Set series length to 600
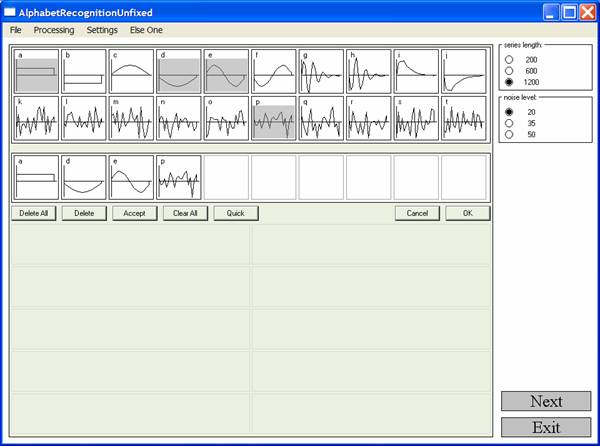The width and height of the screenshot is (600, 446). [x=509, y=71]
